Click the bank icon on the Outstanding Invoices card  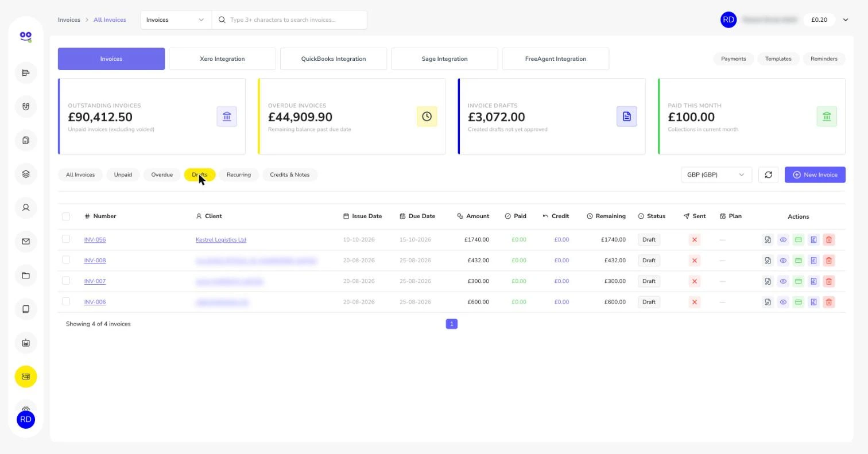(x=227, y=117)
